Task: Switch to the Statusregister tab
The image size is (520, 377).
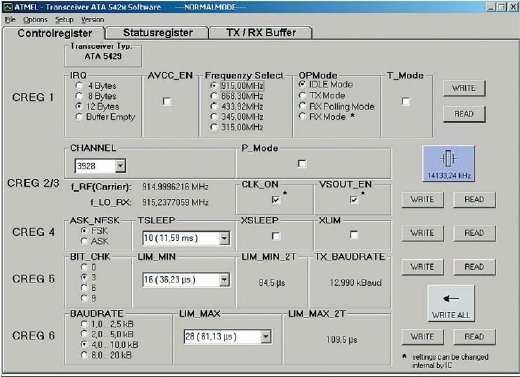Action: coord(158,33)
